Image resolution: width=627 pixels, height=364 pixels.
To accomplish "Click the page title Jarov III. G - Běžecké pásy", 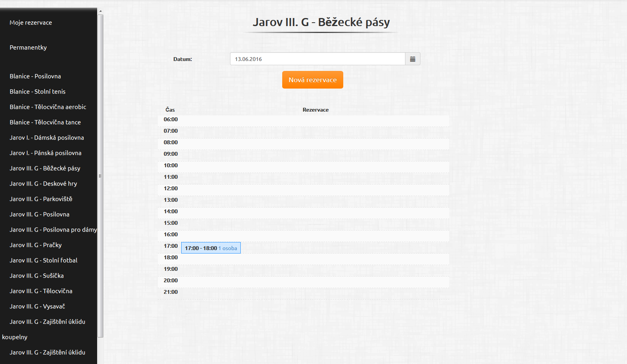I will (321, 22).
